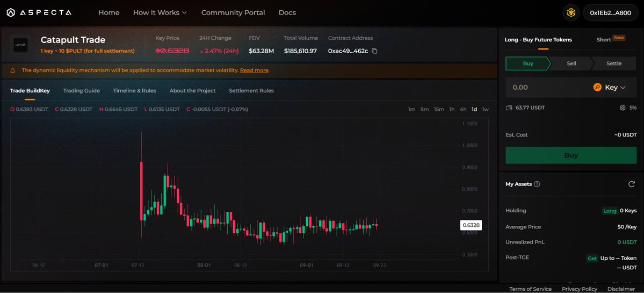Open Community Portal

pos(233,13)
